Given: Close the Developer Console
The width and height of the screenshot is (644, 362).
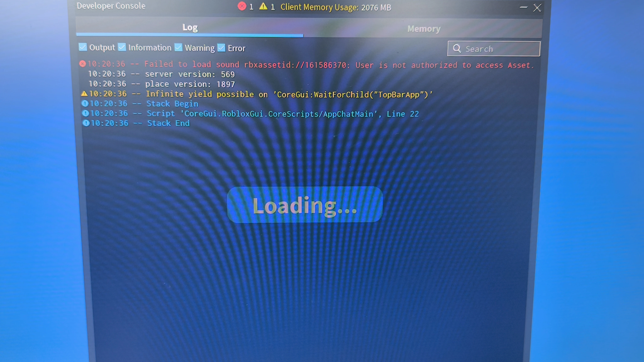Looking at the screenshot, I should point(537,8).
